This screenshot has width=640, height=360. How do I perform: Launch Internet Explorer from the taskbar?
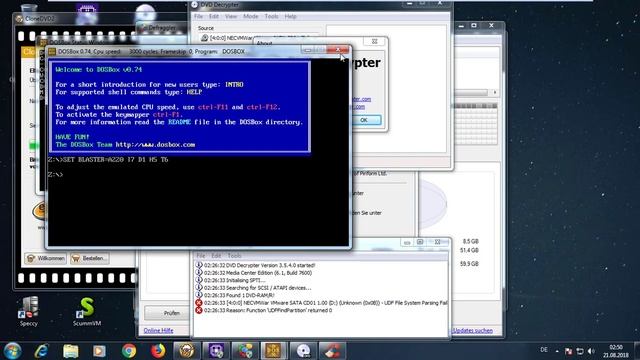click(x=41, y=351)
